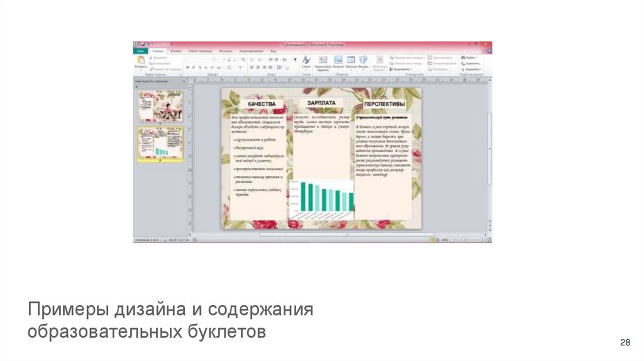The width and height of the screenshot is (644, 361).
Task: Click Обтекание текстом wrap text icon
Action: [379, 64]
